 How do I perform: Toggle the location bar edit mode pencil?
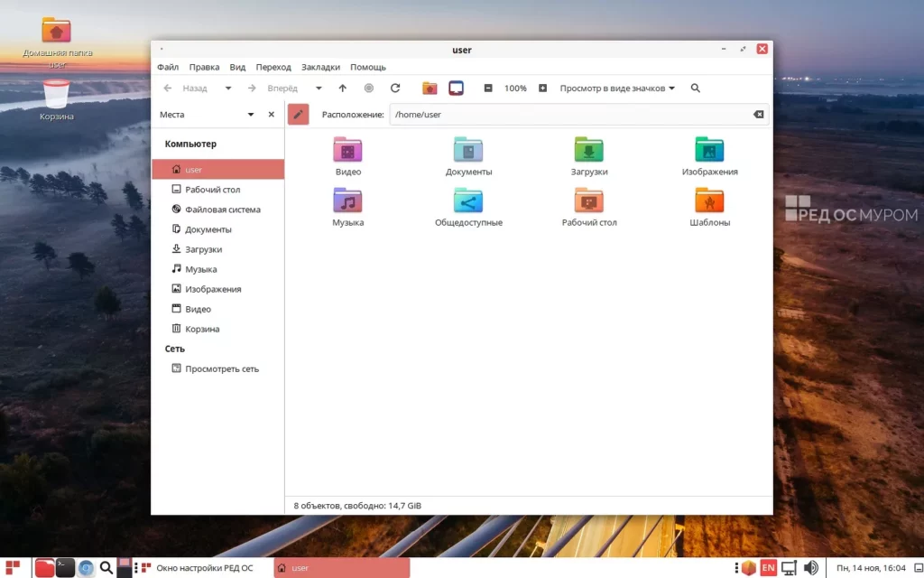tap(298, 115)
